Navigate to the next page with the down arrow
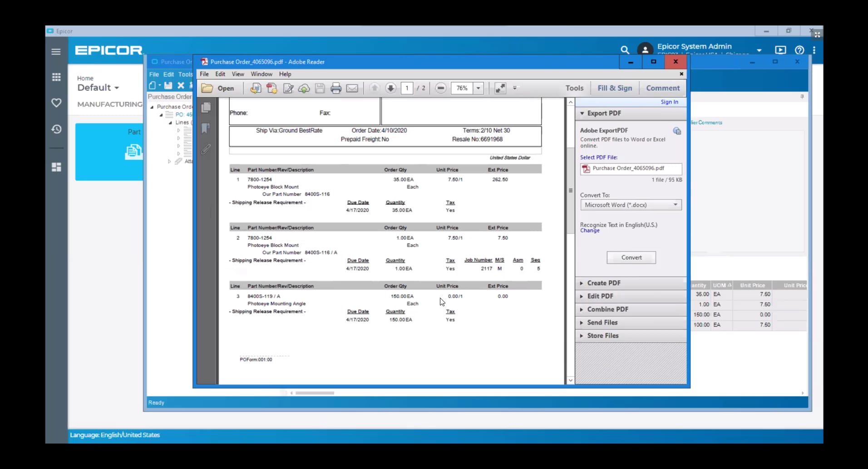The width and height of the screenshot is (868, 469). [391, 88]
